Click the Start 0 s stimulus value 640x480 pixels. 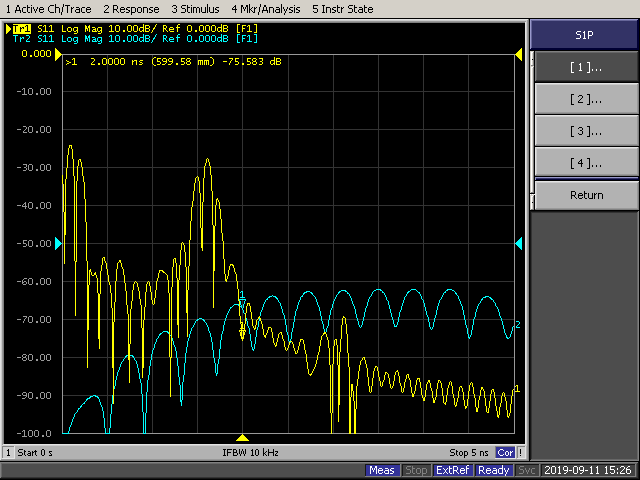[35, 453]
